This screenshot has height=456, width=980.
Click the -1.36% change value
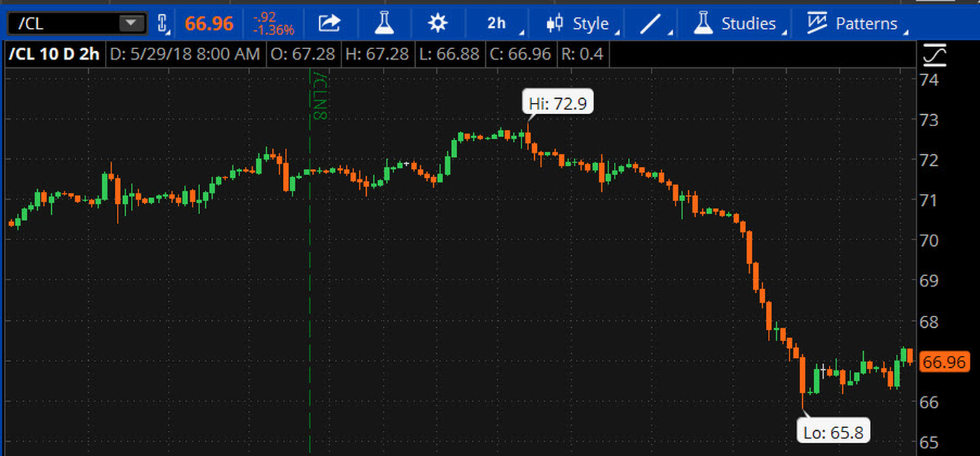click(x=274, y=31)
